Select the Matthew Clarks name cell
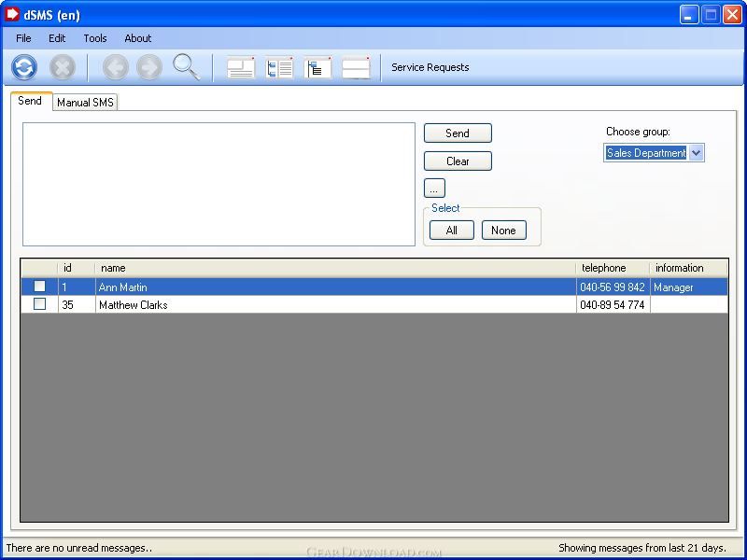The image size is (747, 560). click(336, 305)
